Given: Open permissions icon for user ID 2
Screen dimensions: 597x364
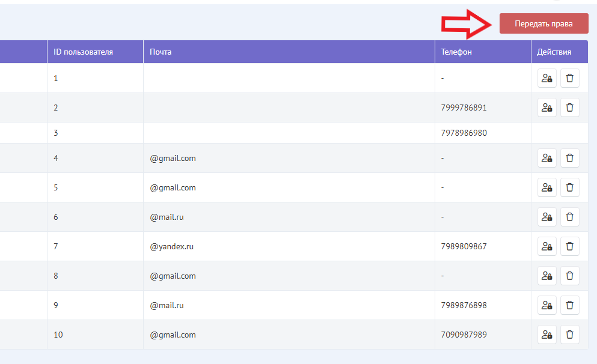Looking at the screenshot, I should (x=546, y=108).
